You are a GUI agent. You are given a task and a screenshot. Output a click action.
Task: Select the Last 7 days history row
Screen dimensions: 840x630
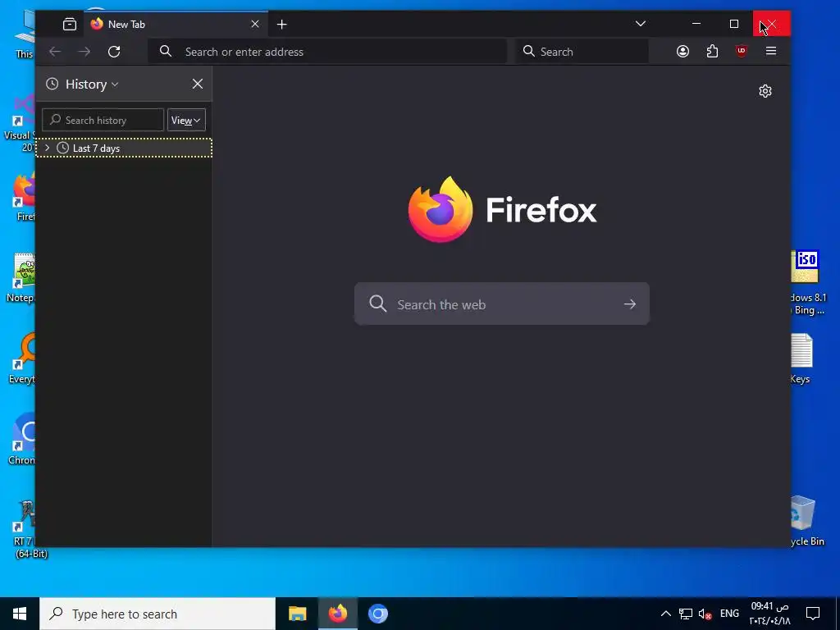click(x=124, y=148)
